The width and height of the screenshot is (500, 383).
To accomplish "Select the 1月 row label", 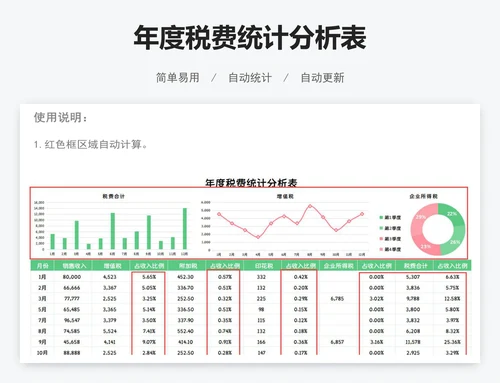I will [42, 277].
